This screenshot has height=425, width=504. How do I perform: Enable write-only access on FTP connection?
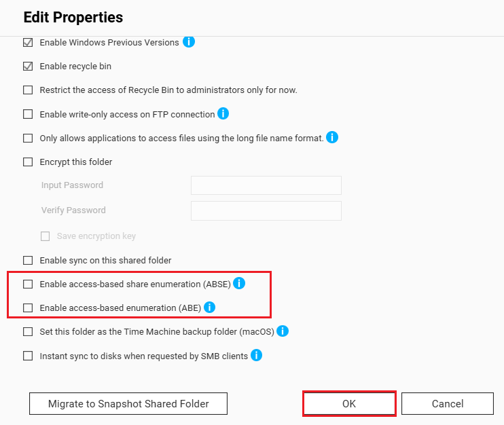click(28, 114)
